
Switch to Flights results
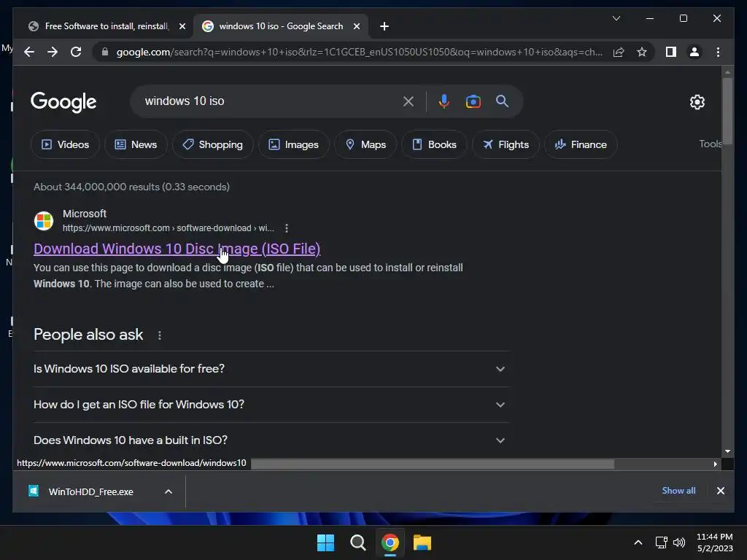(506, 144)
